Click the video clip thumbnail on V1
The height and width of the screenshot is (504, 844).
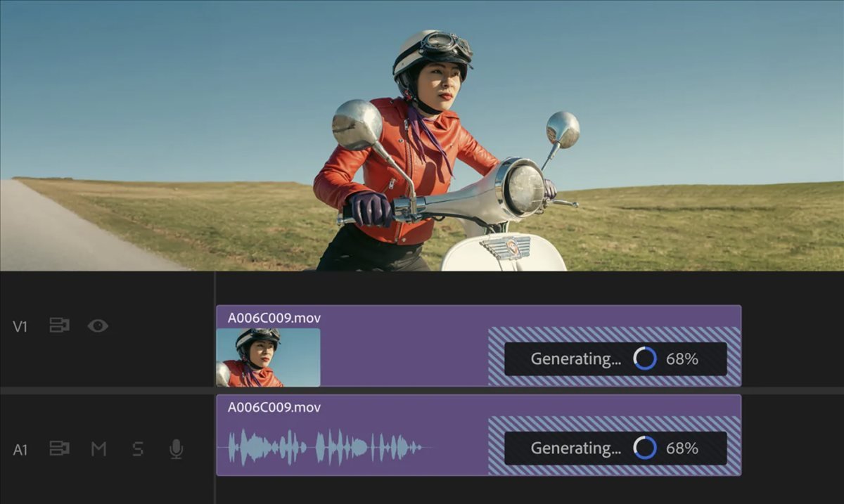tap(268, 357)
